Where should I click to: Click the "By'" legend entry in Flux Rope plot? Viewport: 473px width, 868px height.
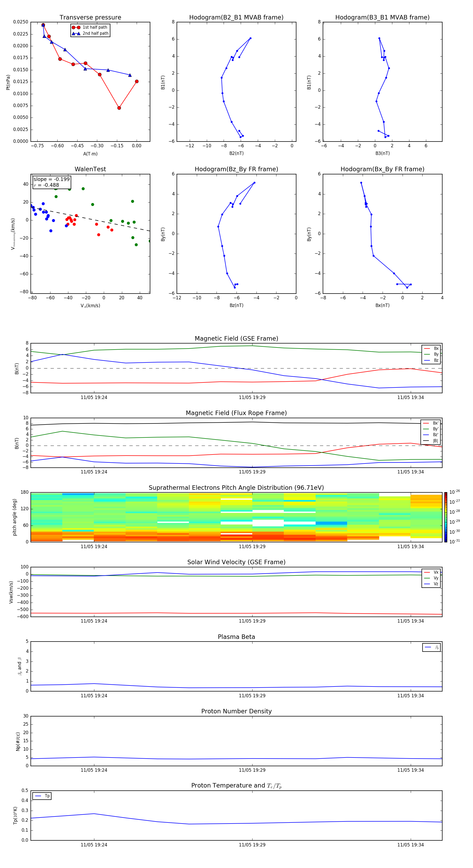click(431, 429)
